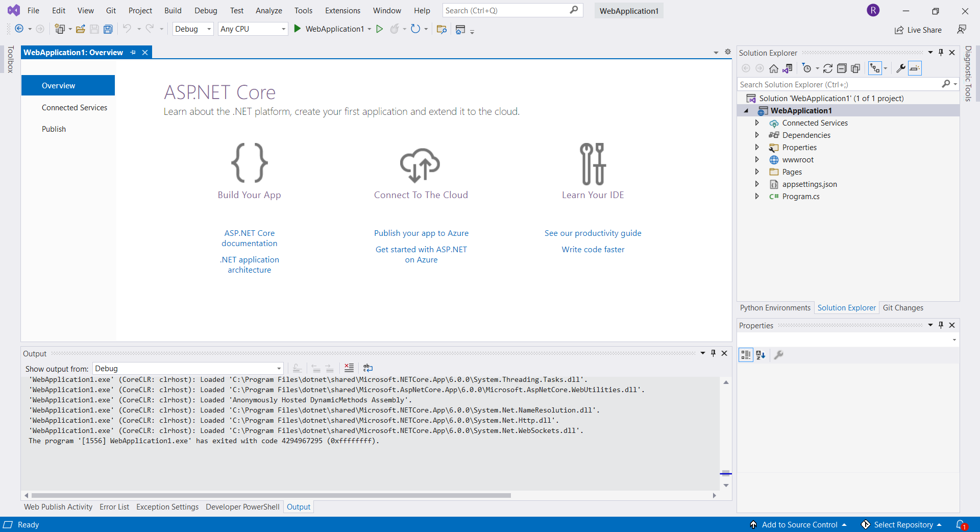Toggle Word Wrap in Output window

tap(368, 368)
